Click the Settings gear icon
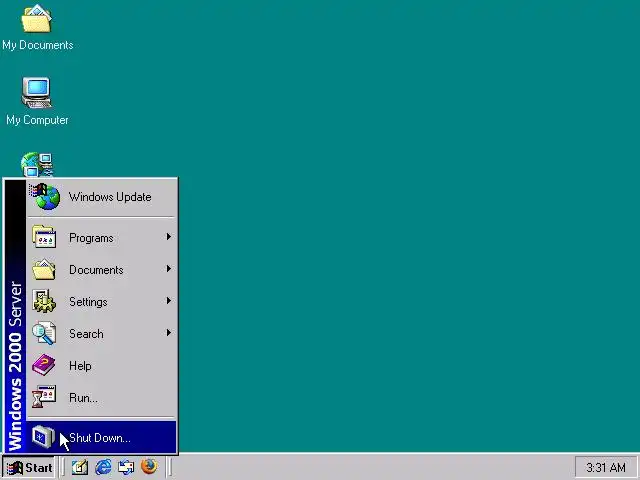Viewport: 640px width, 480px height. click(x=44, y=301)
